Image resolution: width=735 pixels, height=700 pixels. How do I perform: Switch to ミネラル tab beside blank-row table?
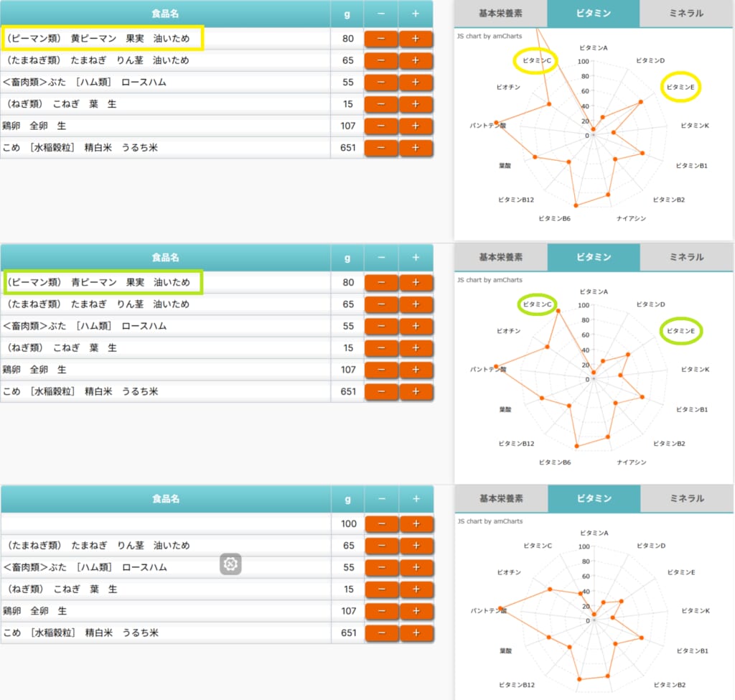[x=687, y=498]
